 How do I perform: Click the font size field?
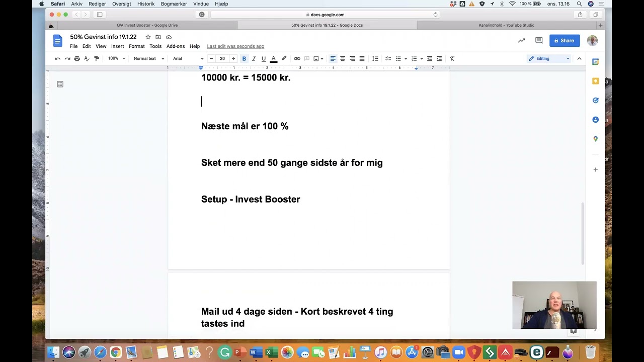[222, 59]
